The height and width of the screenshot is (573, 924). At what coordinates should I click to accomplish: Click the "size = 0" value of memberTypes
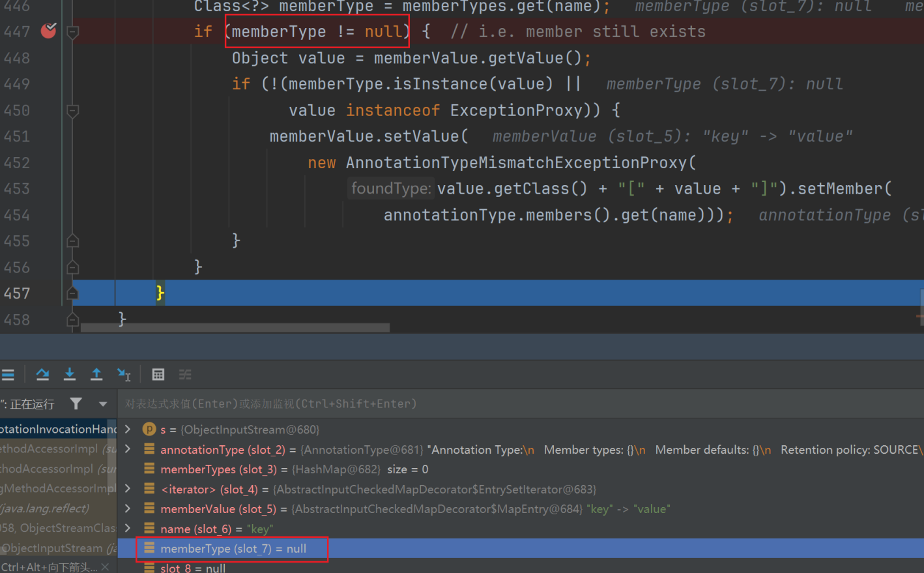[408, 469]
